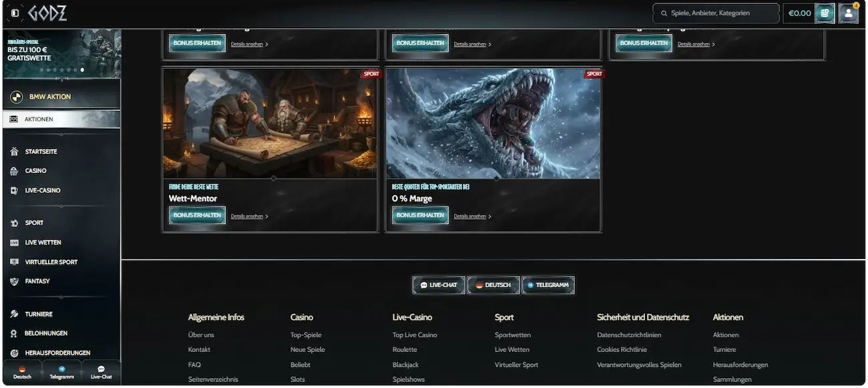Open the FAQ footer link

point(194,365)
